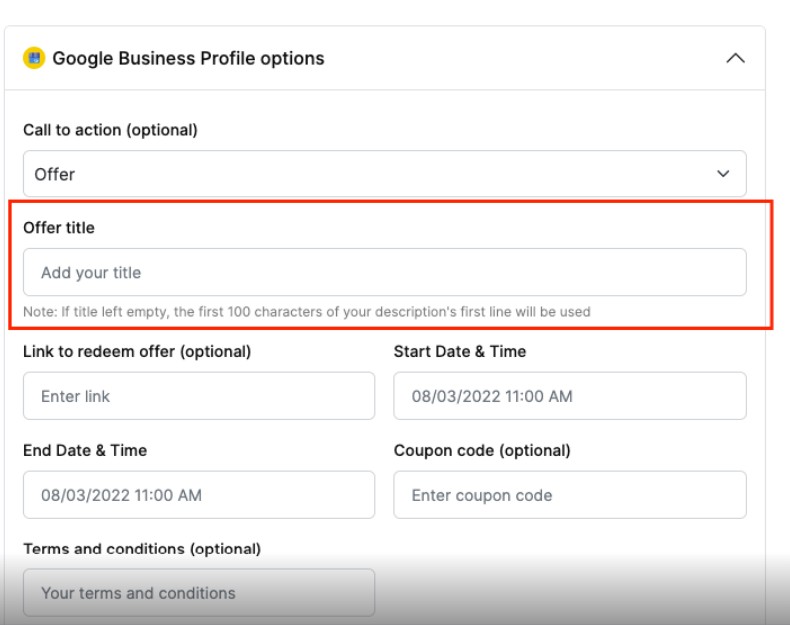
Task: Click the 'Start Date & Time' label
Action: pyautogui.click(x=459, y=352)
